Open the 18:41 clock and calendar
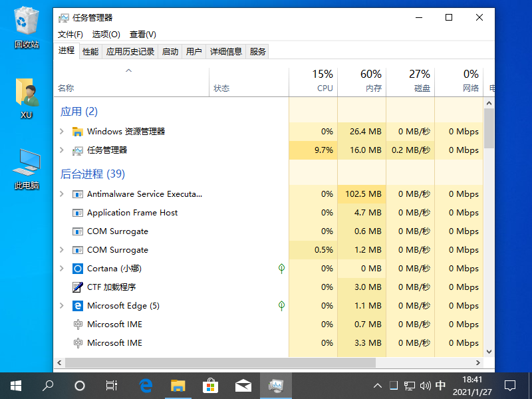The height and width of the screenshot is (399, 532). [472, 386]
